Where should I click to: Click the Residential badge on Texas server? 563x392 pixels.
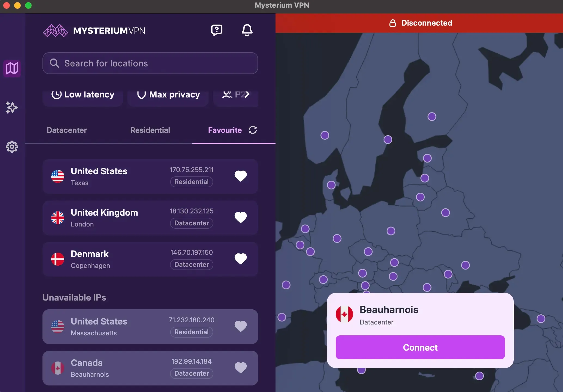(192, 182)
